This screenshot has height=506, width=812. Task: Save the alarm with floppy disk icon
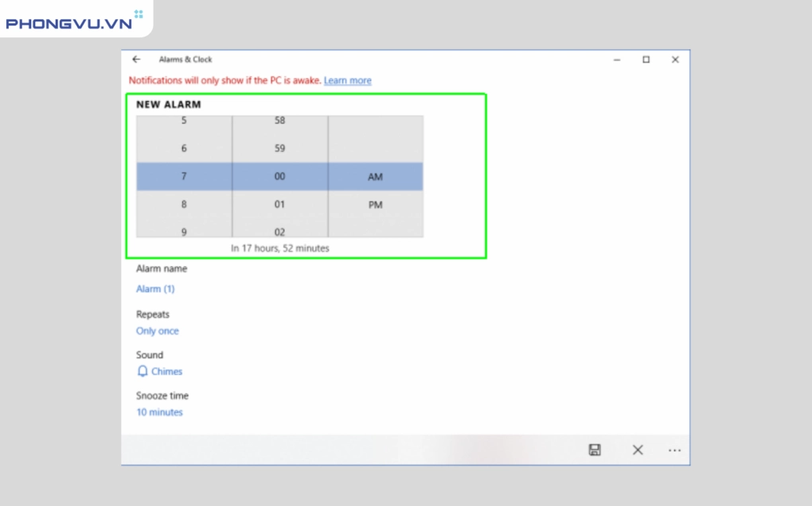(x=595, y=450)
